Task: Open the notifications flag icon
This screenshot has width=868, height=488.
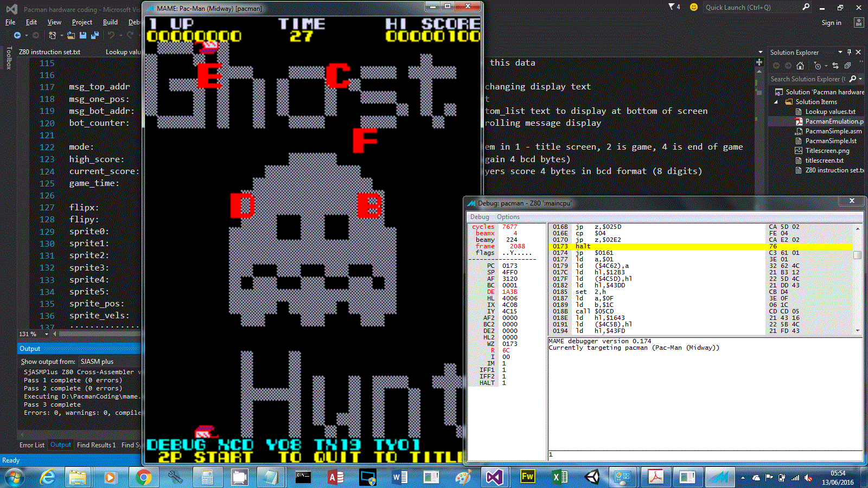Action: coord(672,7)
